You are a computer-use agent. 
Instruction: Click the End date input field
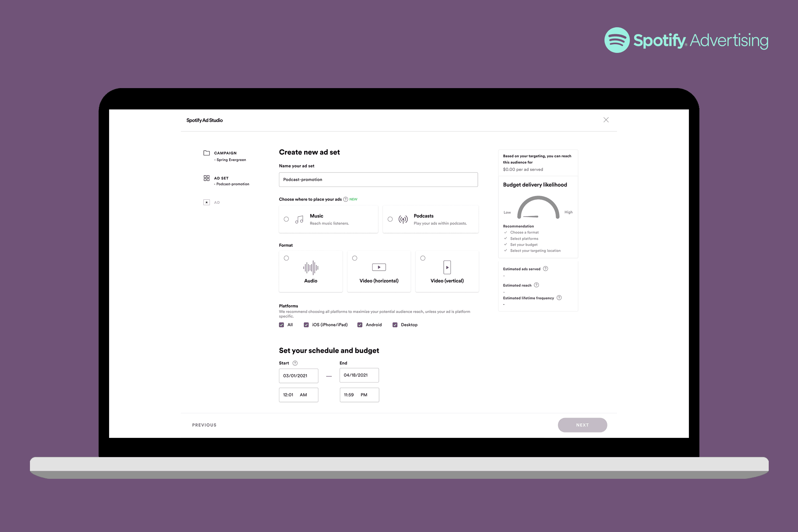pyautogui.click(x=359, y=375)
